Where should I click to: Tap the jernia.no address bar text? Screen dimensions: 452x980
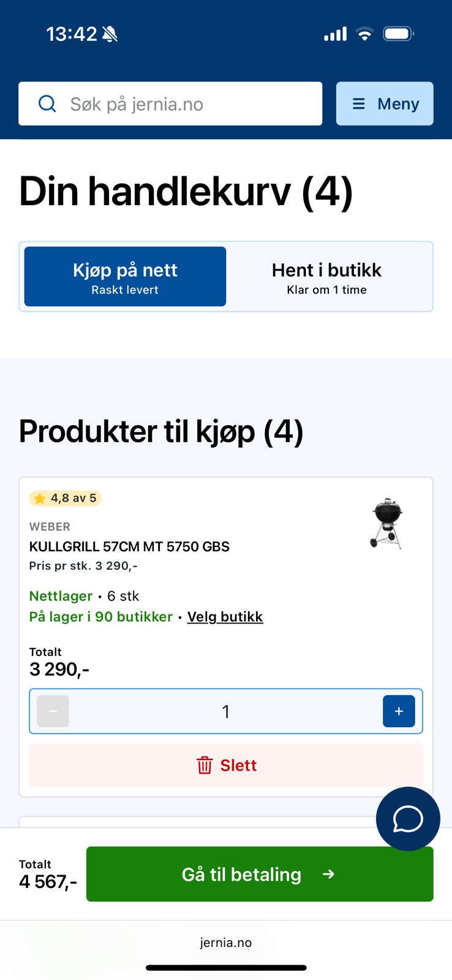click(x=226, y=943)
